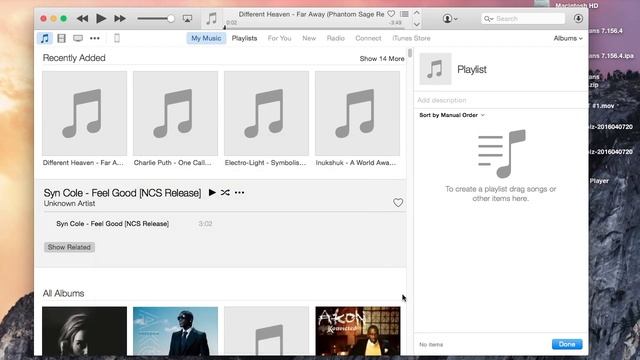Click the Search field
Image resolution: width=640 pixels, height=360 pixels.
[x=523, y=18]
